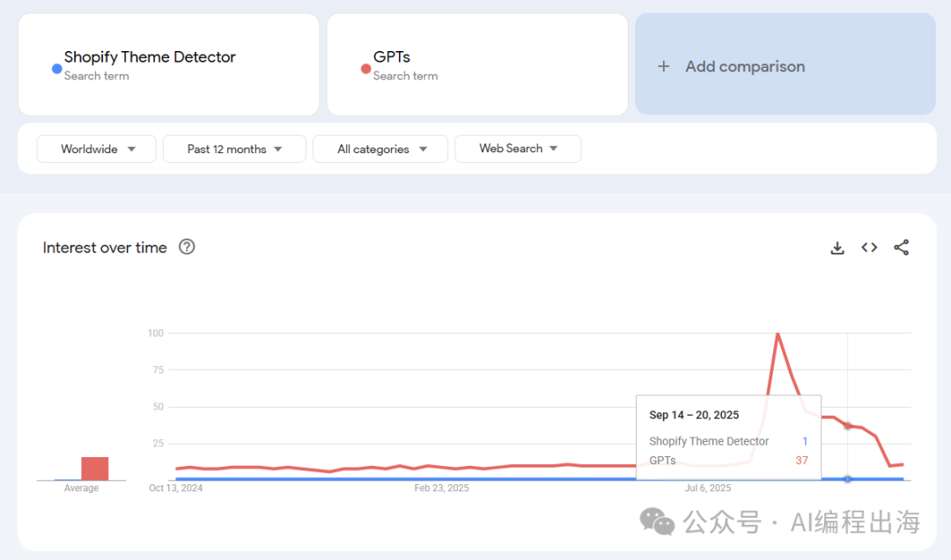
Task: Click the plus icon for adding comparison
Action: coord(664,66)
